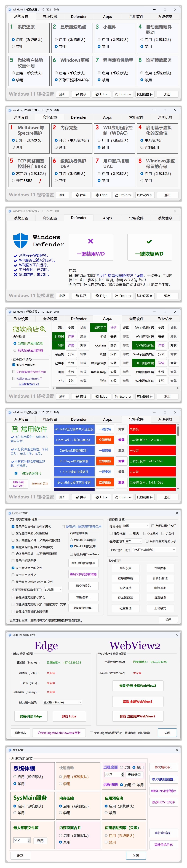Select 强制禁用 under 启用基于虚拟化的安全性

point(149,148)
